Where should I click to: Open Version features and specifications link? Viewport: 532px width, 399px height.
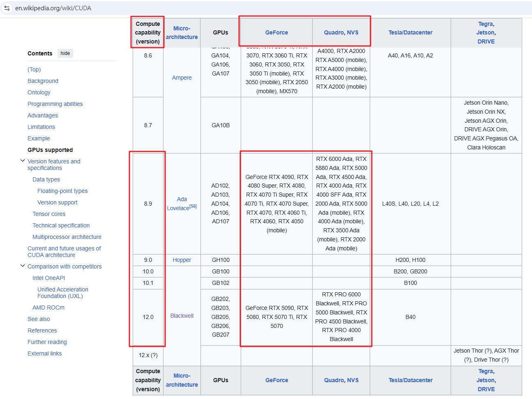pyautogui.click(x=54, y=165)
